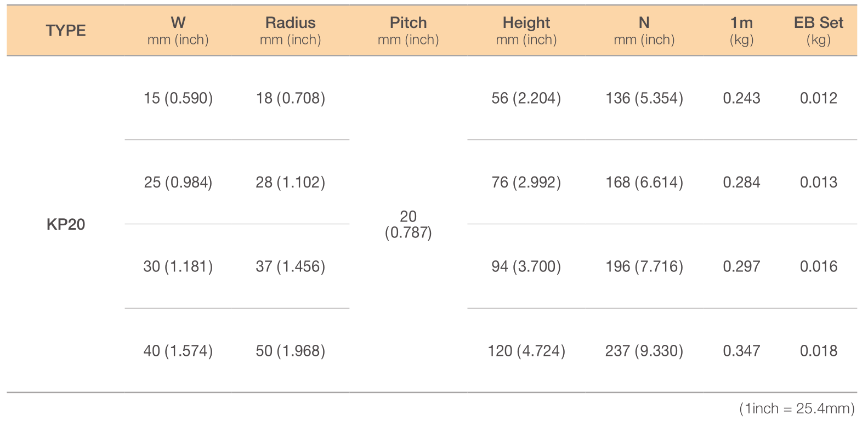Click the 1inch = 25.4mm footnote
The width and height of the screenshot is (868, 432).
pos(797,408)
